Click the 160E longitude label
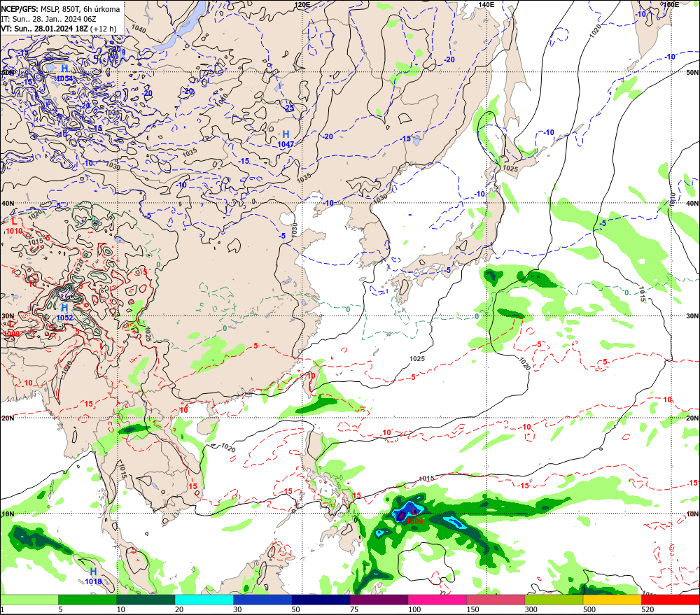 click(x=671, y=4)
